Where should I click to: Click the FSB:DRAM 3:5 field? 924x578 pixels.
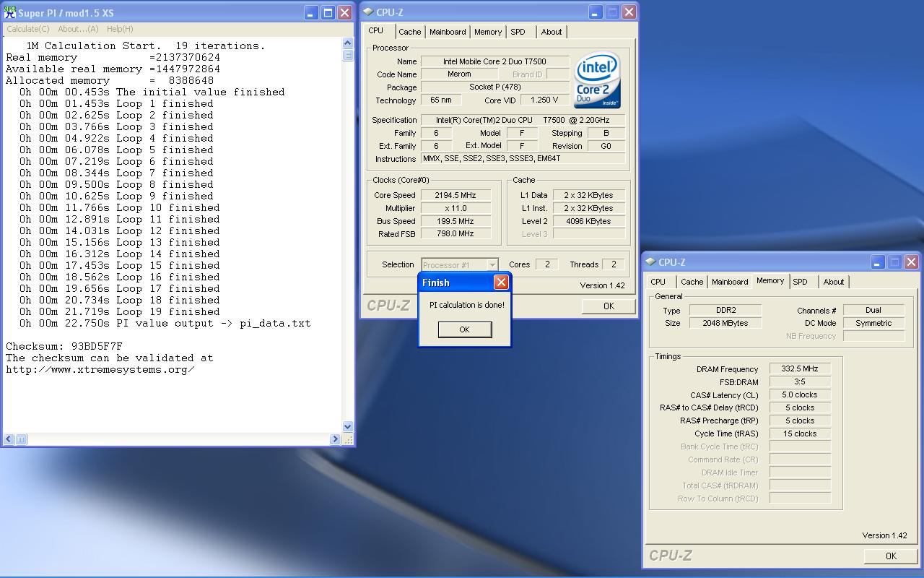(x=800, y=381)
